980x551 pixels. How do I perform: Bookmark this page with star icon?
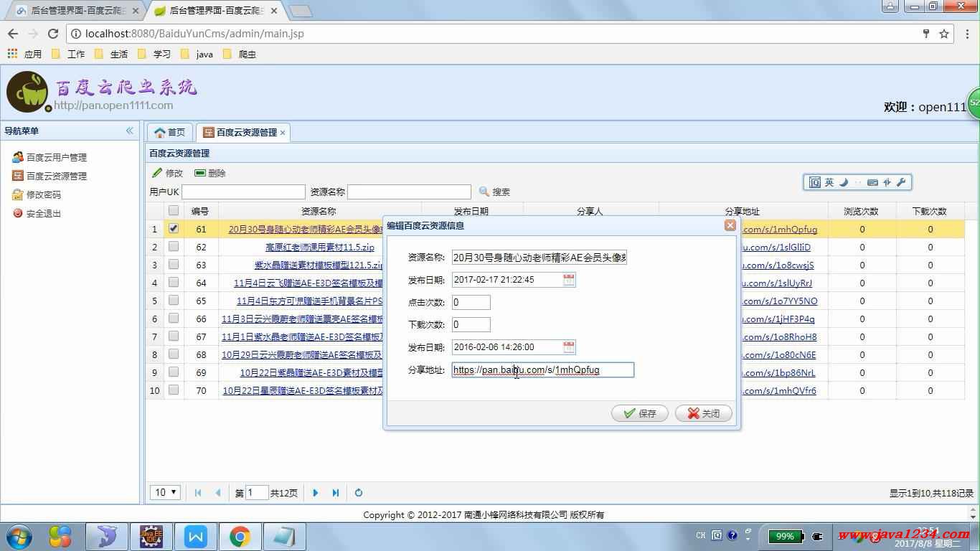click(x=944, y=34)
